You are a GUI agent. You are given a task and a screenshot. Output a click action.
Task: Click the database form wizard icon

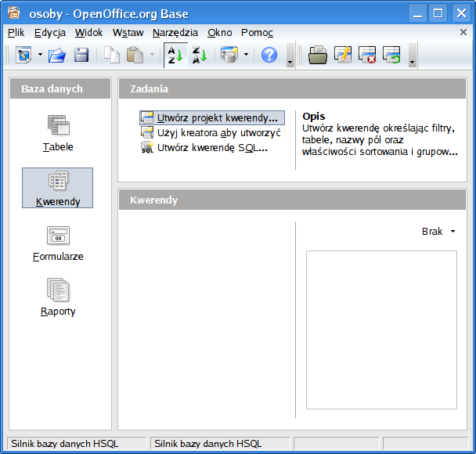tap(229, 55)
